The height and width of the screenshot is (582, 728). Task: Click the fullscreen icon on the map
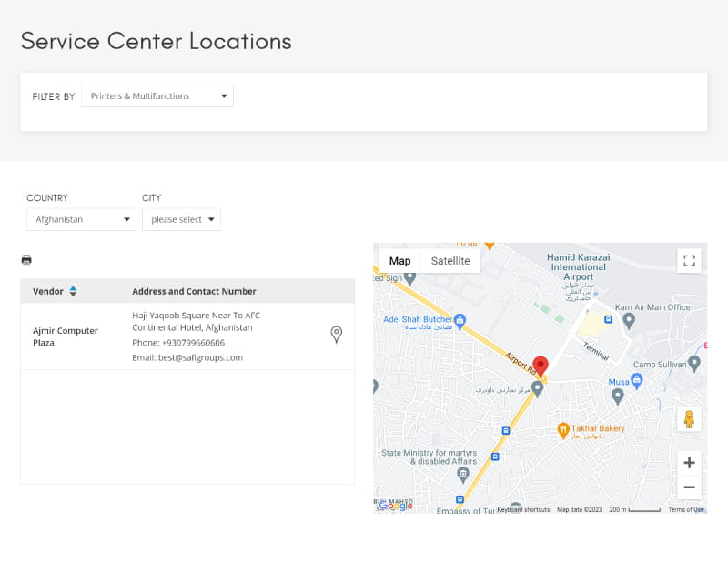click(689, 259)
